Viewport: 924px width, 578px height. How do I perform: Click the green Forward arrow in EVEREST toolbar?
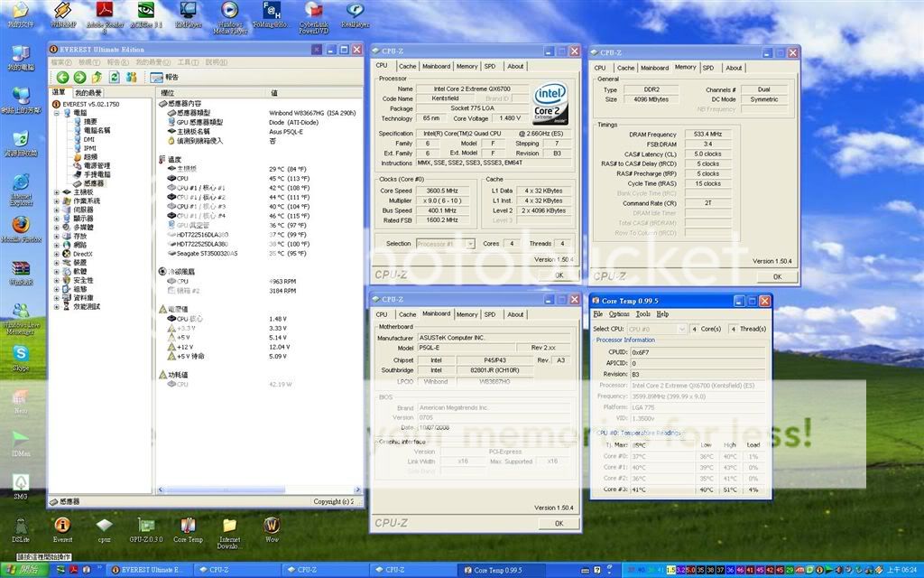coord(79,78)
